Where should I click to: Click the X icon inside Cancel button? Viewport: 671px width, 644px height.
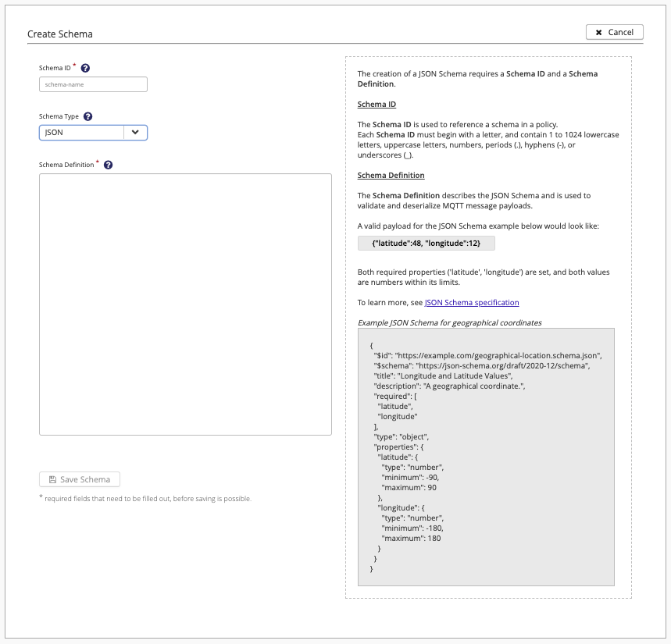(x=598, y=33)
